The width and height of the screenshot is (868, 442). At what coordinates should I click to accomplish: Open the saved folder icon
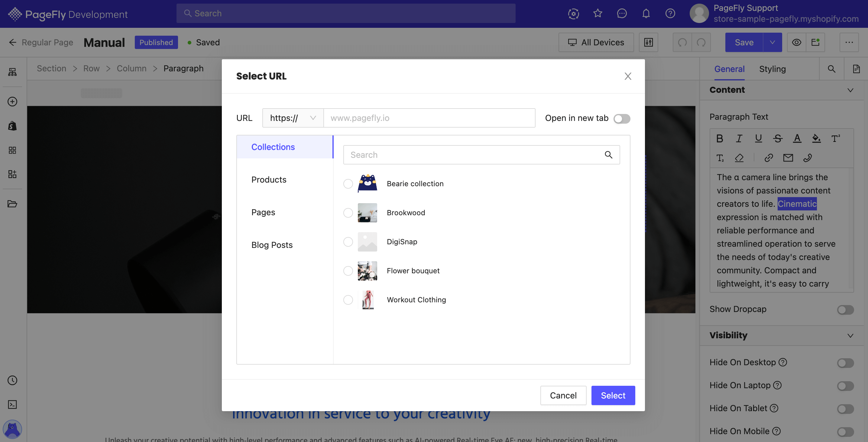(12, 204)
